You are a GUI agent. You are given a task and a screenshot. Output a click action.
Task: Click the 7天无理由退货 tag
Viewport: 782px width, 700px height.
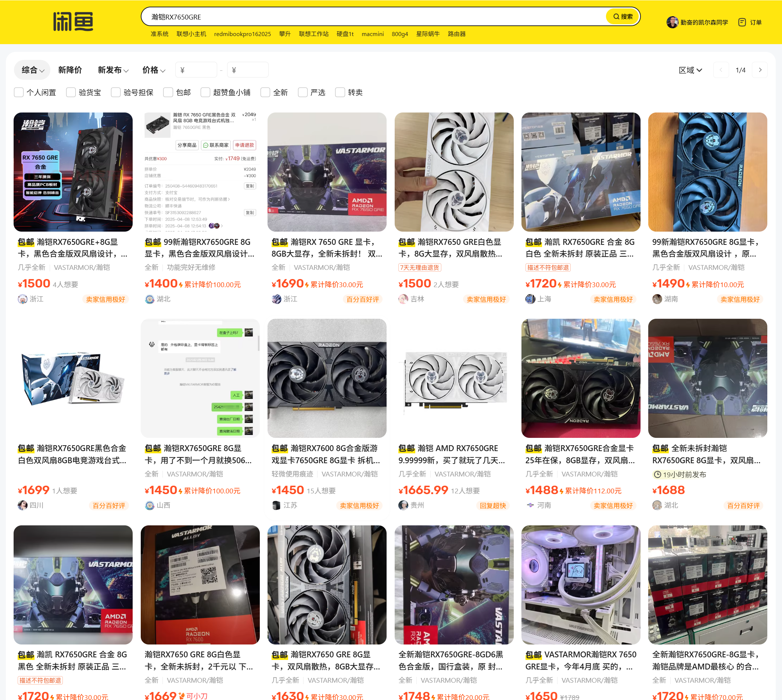419,268
